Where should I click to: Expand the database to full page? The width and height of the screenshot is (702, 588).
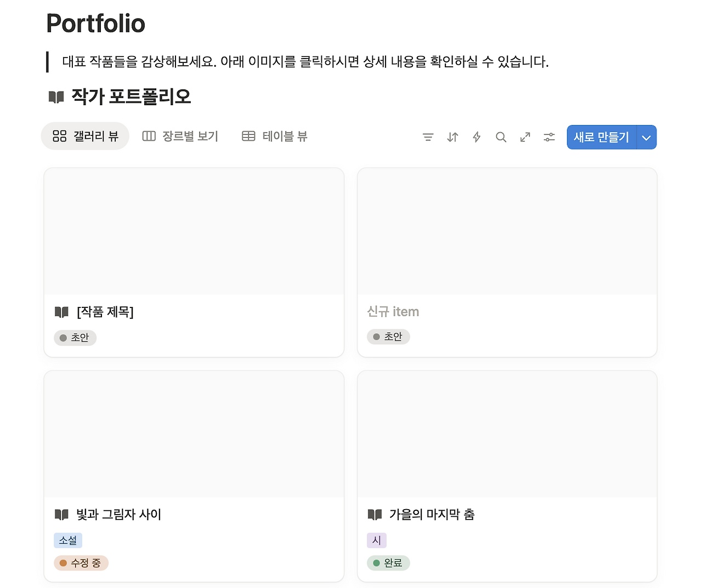point(525,137)
